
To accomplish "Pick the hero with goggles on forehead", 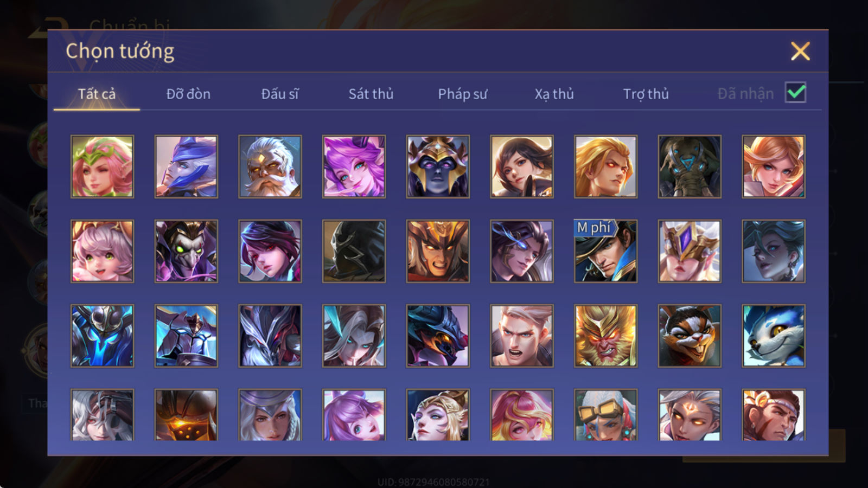I will [x=605, y=415].
